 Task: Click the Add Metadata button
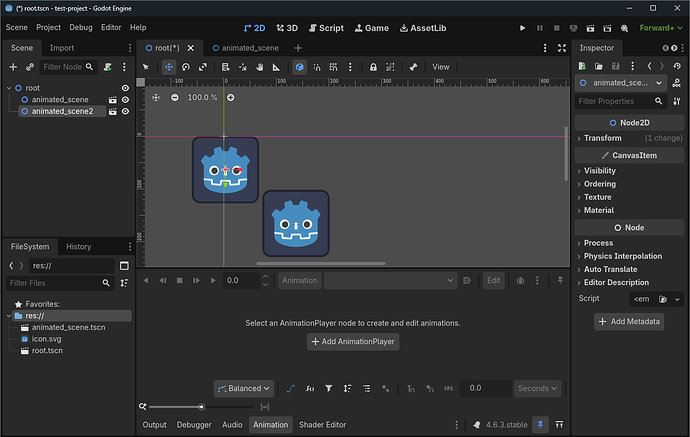pyautogui.click(x=629, y=322)
